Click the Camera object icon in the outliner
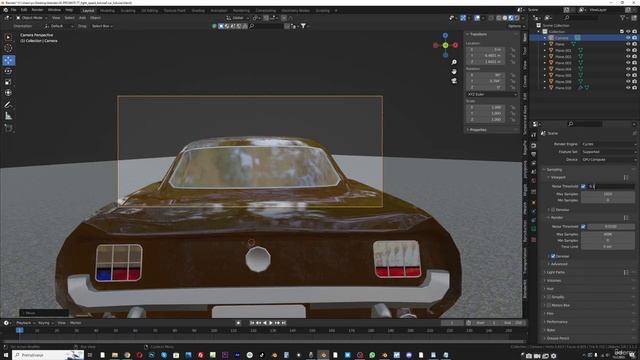The height and width of the screenshot is (360, 640). pos(551,38)
